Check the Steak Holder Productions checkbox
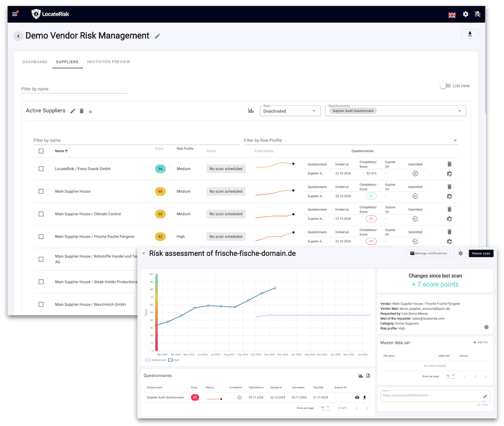The height and width of the screenshot is (426, 504). 41,282
